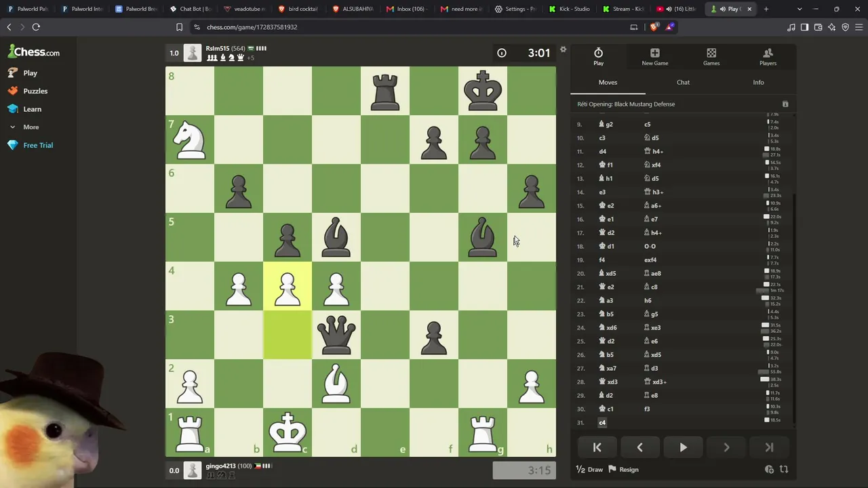Viewport: 868px width, 488px height.
Task: Open the Brave Rewards triangle icon
Action: pos(669,27)
